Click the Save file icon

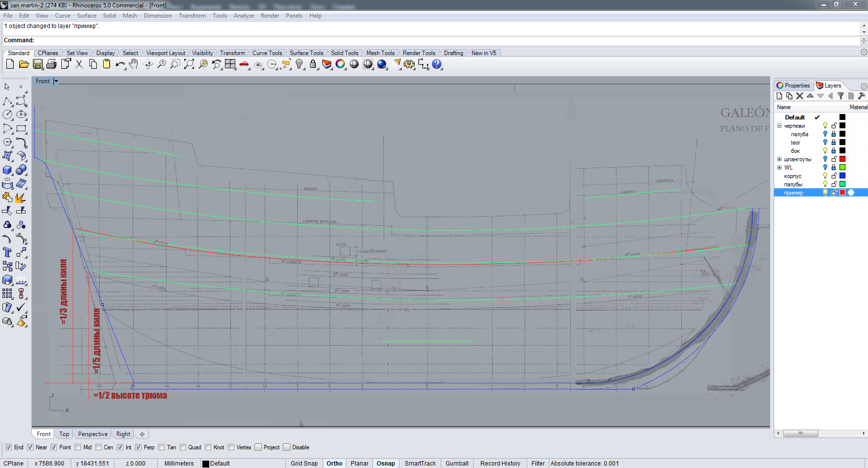(38, 64)
